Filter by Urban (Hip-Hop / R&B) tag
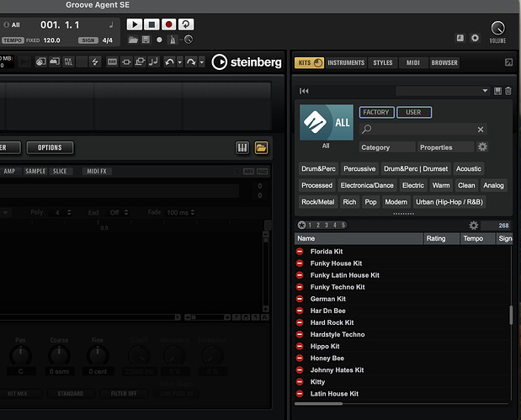The width and height of the screenshot is (521, 420). pyautogui.click(x=449, y=202)
